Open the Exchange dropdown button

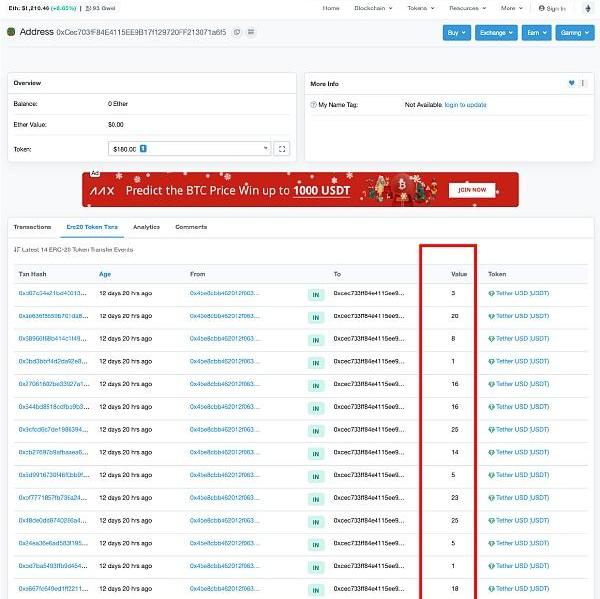(x=496, y=33)
